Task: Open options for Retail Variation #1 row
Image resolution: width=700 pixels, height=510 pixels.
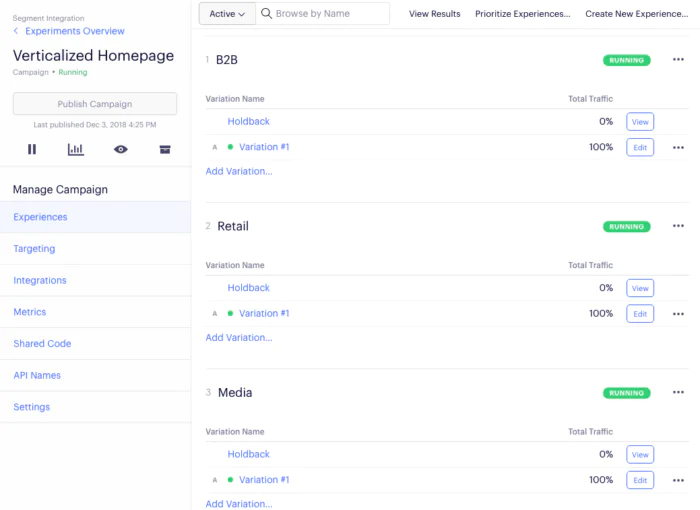Action: coord(678,313)
